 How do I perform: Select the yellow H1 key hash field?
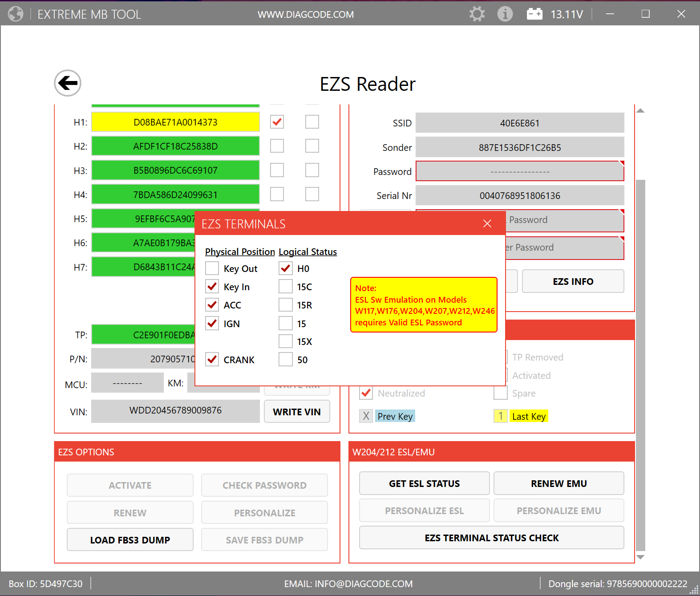pyautogui.click(x=175, y=122)
